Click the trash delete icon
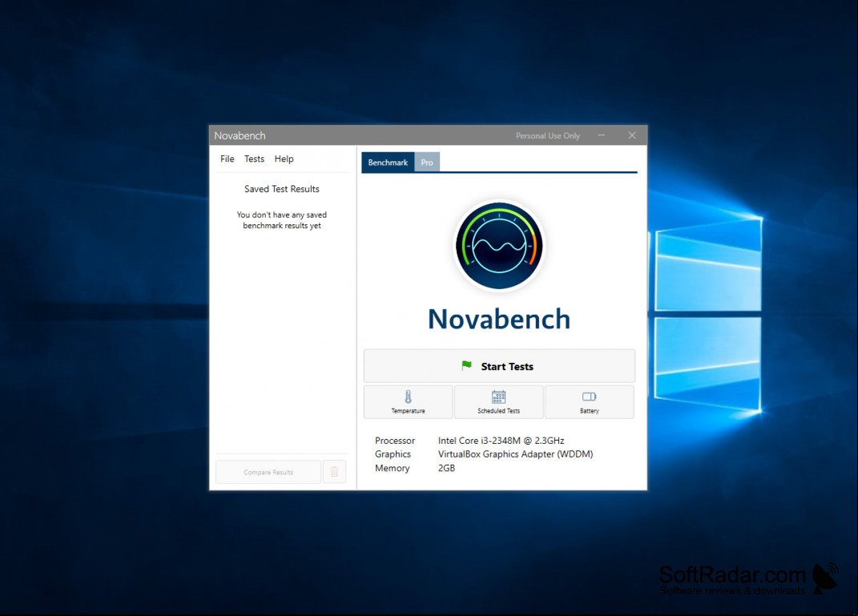 (x=334, y=472)
